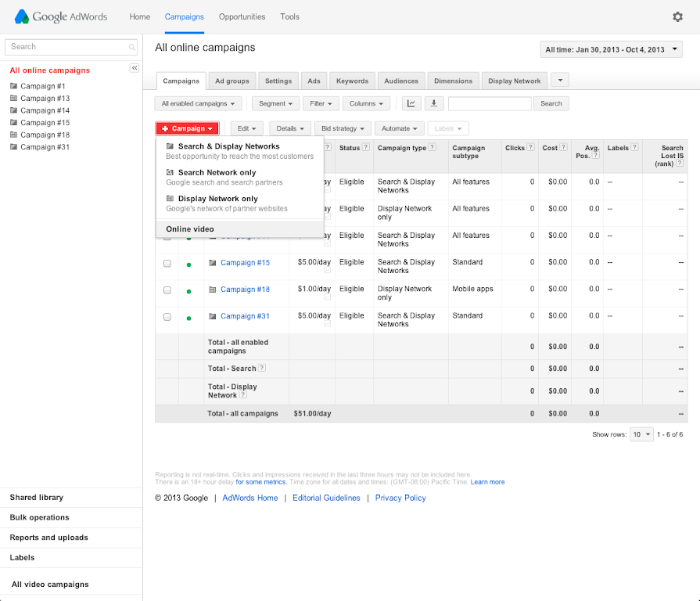Open the Filter dropdown
This screenshot has height=601, width=700.
tap(321, 103)
